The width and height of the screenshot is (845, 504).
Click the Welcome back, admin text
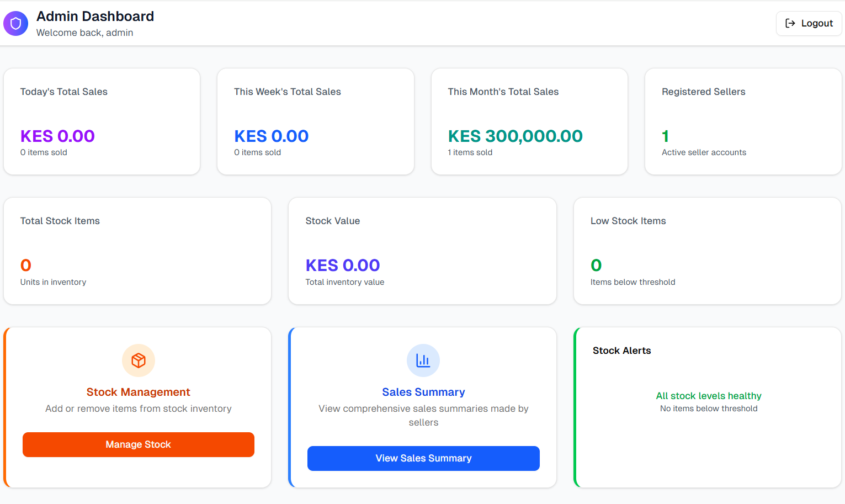point(84,33)
